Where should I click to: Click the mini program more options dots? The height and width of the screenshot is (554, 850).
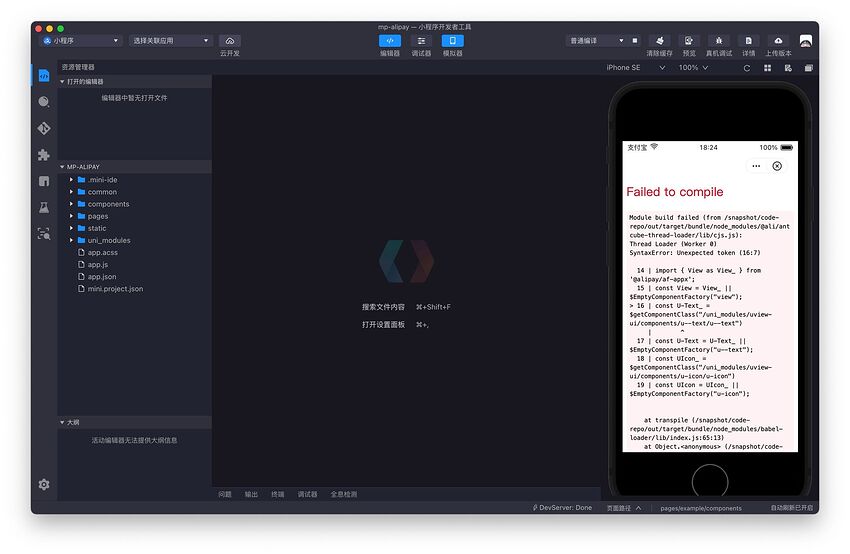coord(756,166)
